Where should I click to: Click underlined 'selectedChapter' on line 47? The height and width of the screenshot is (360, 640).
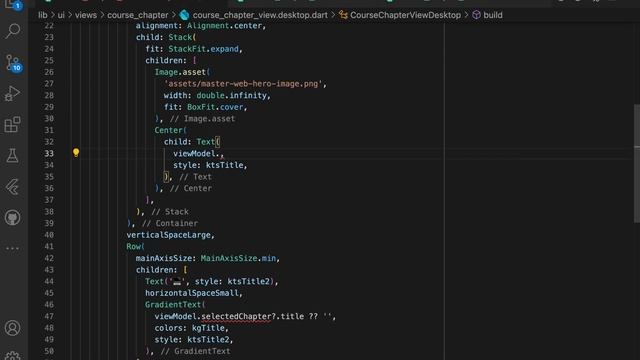pos(236,317)
